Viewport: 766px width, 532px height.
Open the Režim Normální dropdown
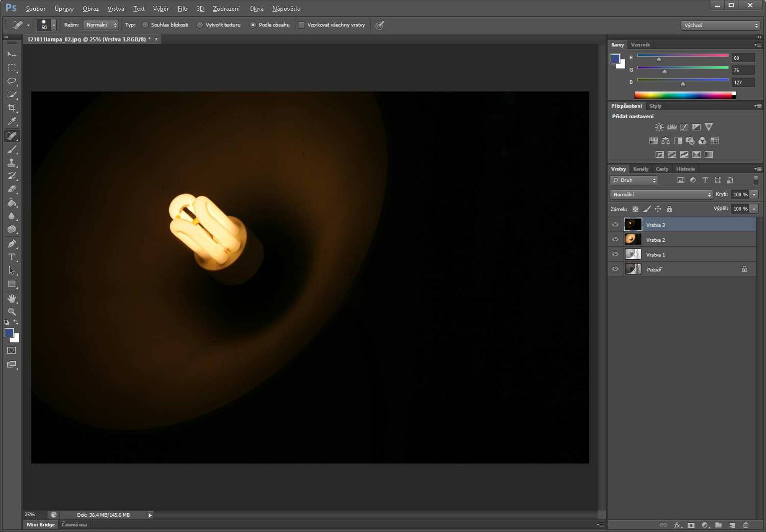click(101, 25)
